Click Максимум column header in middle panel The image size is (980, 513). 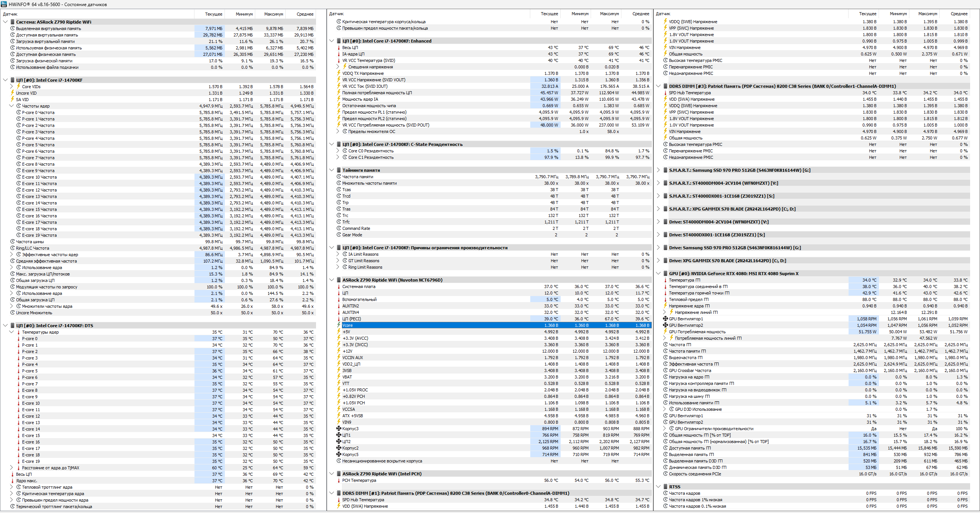[x=609, y=14]
